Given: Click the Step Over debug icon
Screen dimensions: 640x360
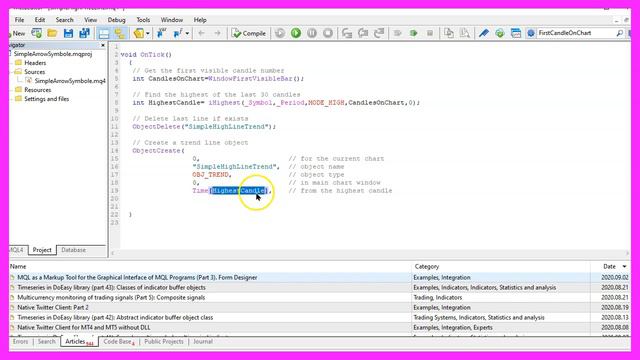Looking at the screenshot, I should point(363,33).
